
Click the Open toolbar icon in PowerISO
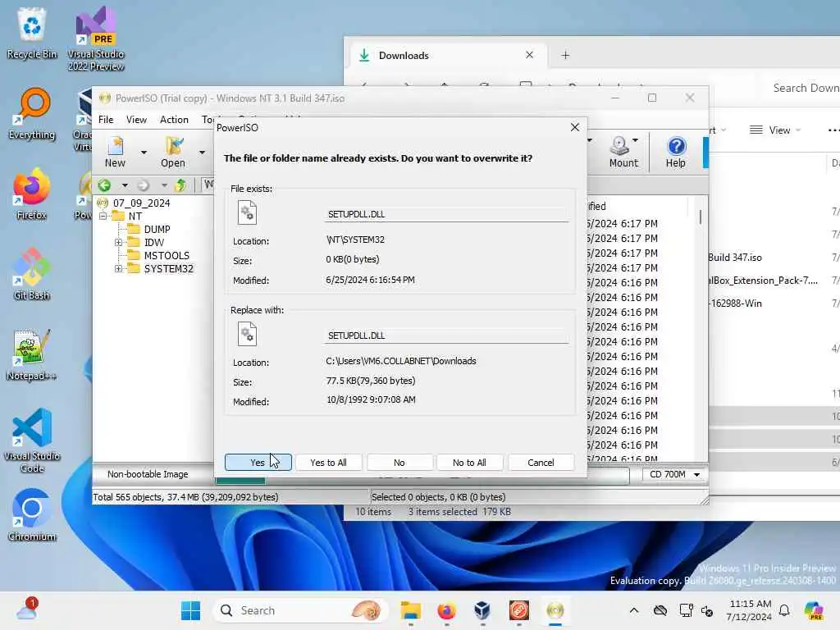pos(173,152)
